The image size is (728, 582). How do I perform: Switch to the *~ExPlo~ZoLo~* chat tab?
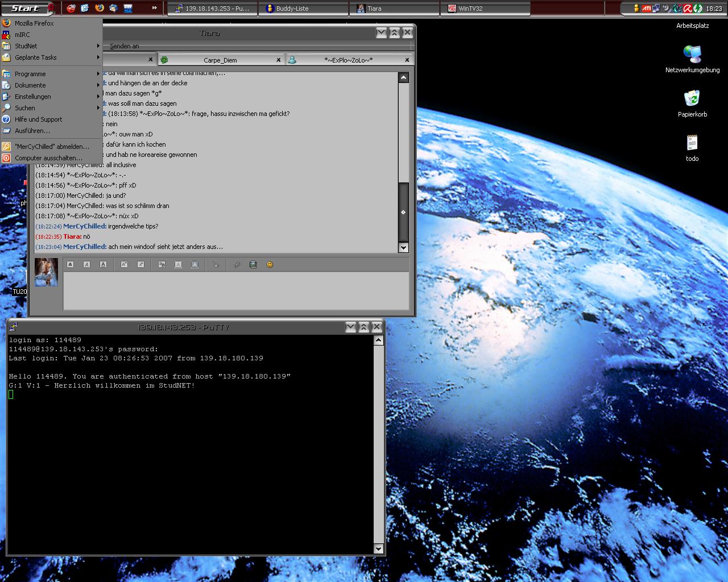tap(348, 60)
